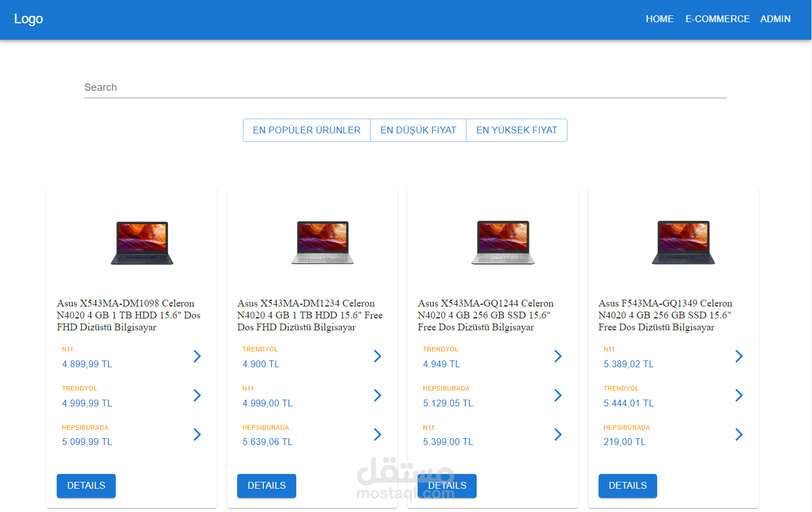812x512 pixels.
Task: Focus the Search input field
Action: tap(405, 87)
